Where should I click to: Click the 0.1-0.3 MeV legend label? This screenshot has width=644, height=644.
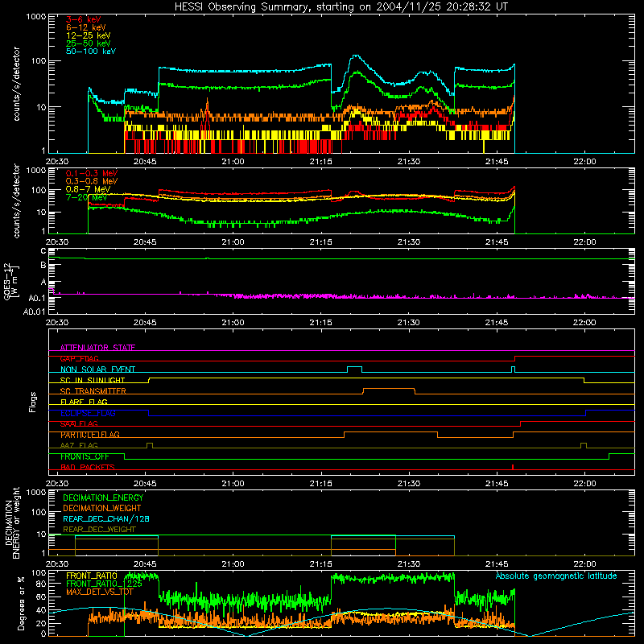pos(92,173)
